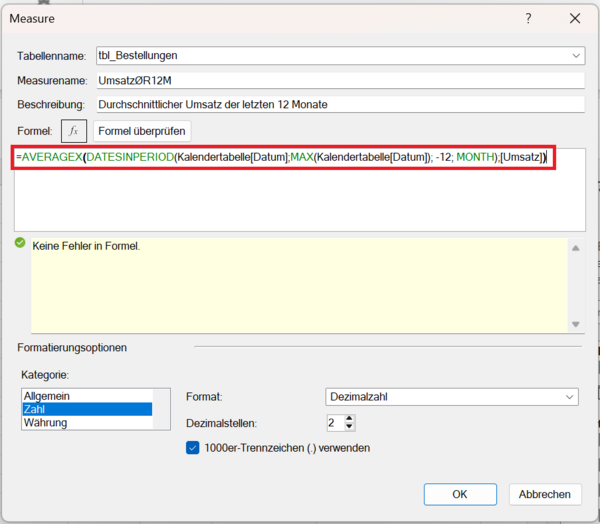Click the message box scroll up arrow
600x524 pixels.
pyautogui.click(x=575, y=247)
